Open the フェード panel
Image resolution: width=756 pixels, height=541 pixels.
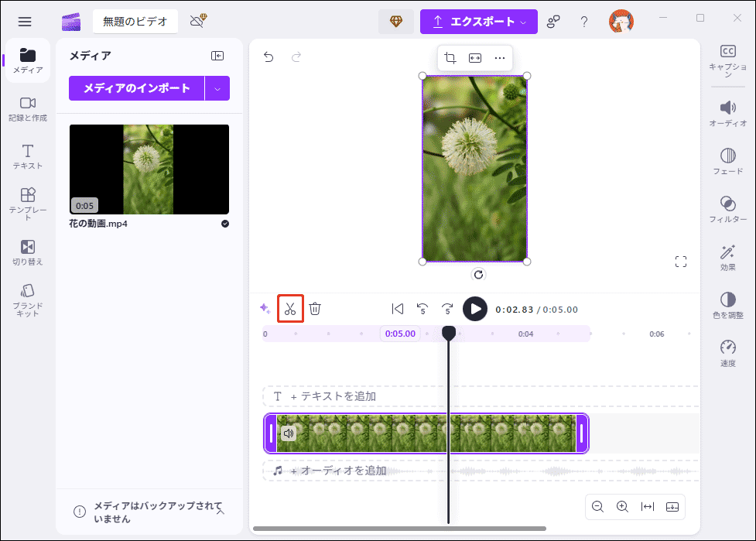727,162
